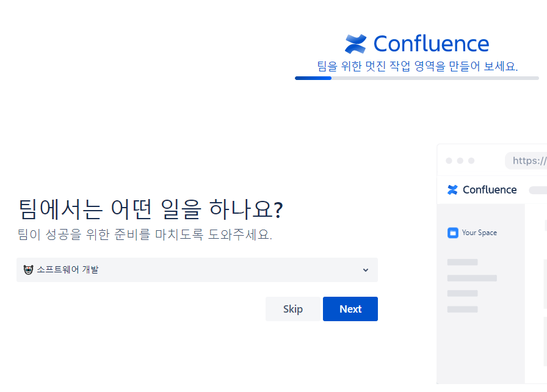547x392 pixels.
Task: Click the tagline 팀을 위한 멋진 작업 영역을 만들어 보세요
Action: (417, 66)
